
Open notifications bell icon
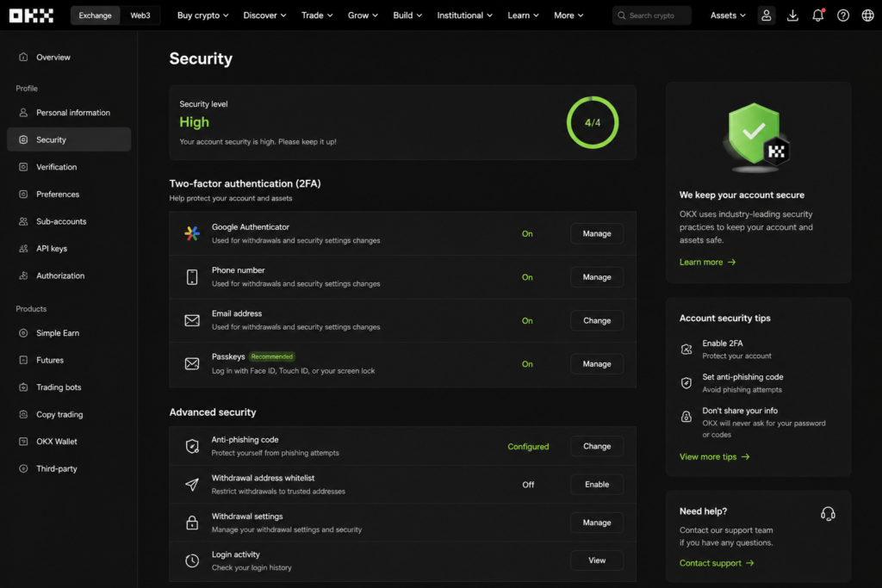[818, 15]
